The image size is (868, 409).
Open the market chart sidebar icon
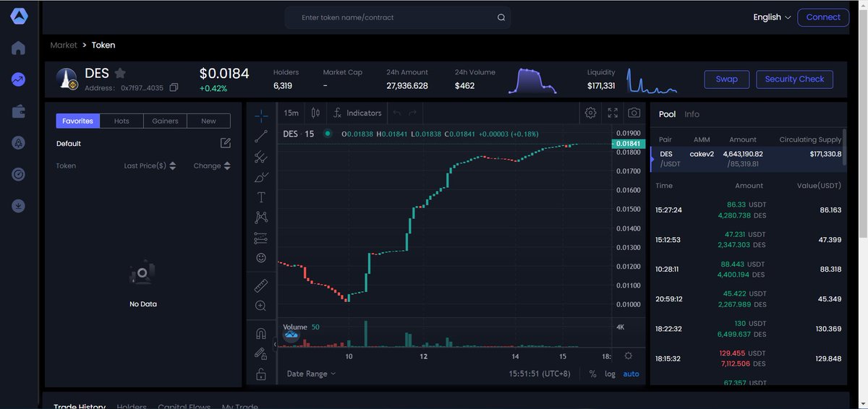(x=18, y=79)
